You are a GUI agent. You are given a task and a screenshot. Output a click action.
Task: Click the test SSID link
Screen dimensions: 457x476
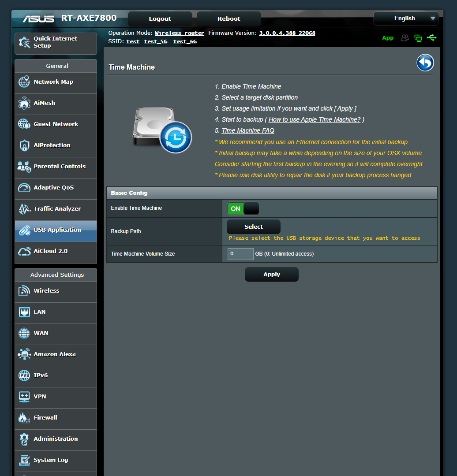(x=133, y=41)
